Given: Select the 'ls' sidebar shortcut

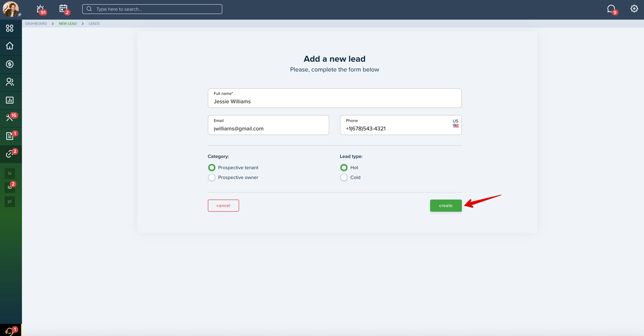Looking at the screenshot, I should pyautogui.click(x=10, y=173).
